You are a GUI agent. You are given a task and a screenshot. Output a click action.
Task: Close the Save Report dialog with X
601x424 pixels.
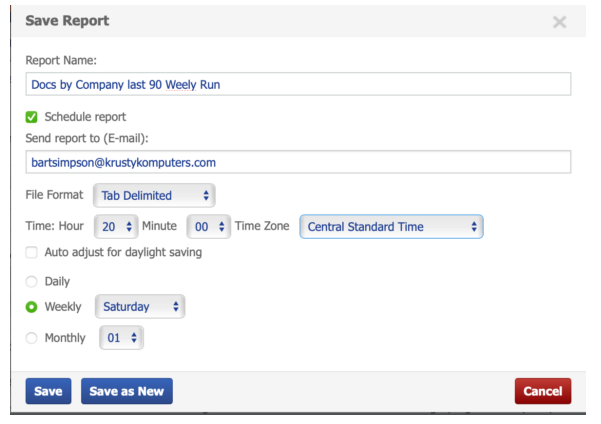[559, 21]
